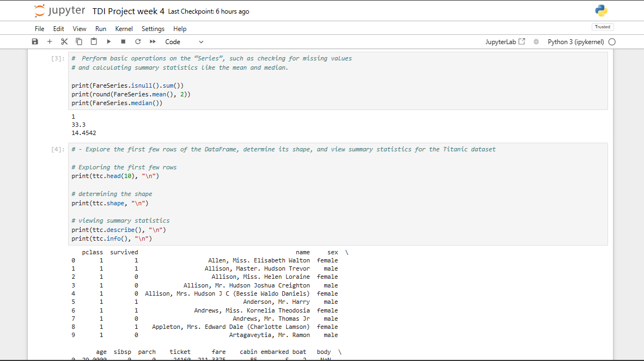Select cell [3] by its prompt
644x361 pixels.
click(x=58, y=59)
